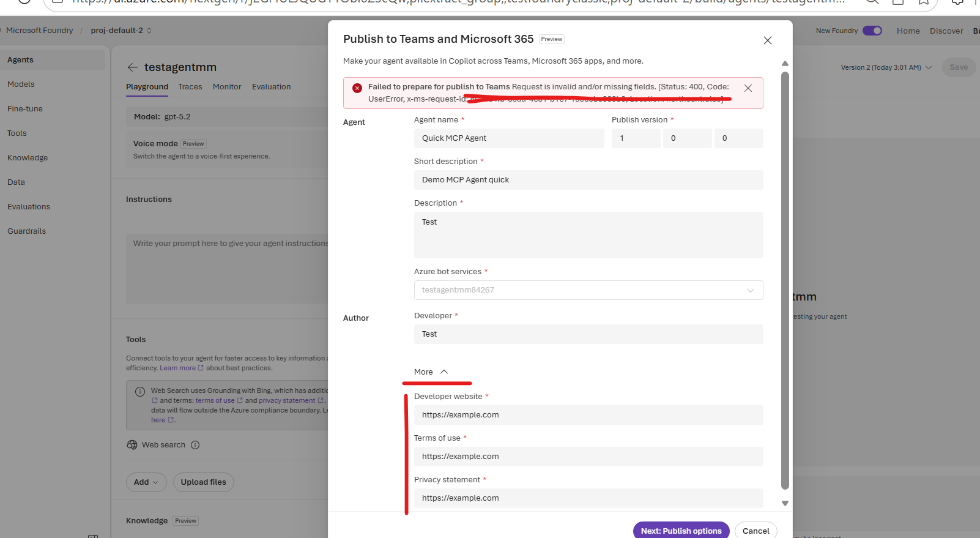Switch to the Playground tab

147,87
